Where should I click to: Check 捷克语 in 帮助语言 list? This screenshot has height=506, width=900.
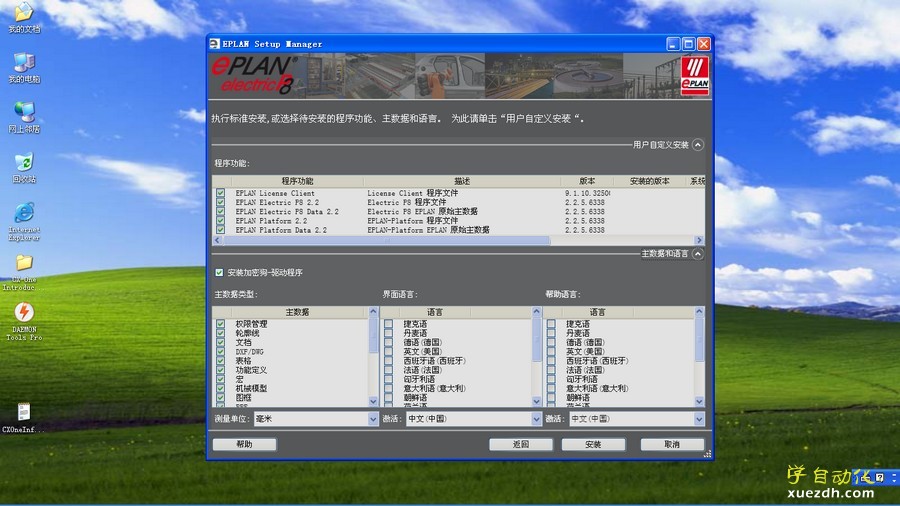pyautogui.click(x=551, y=324)
